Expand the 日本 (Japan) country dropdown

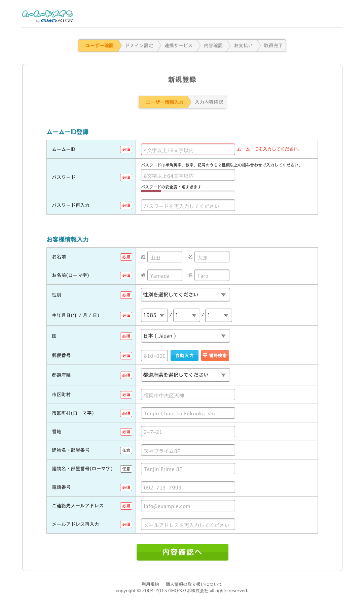pyautogui.click(x=185, y=336)
